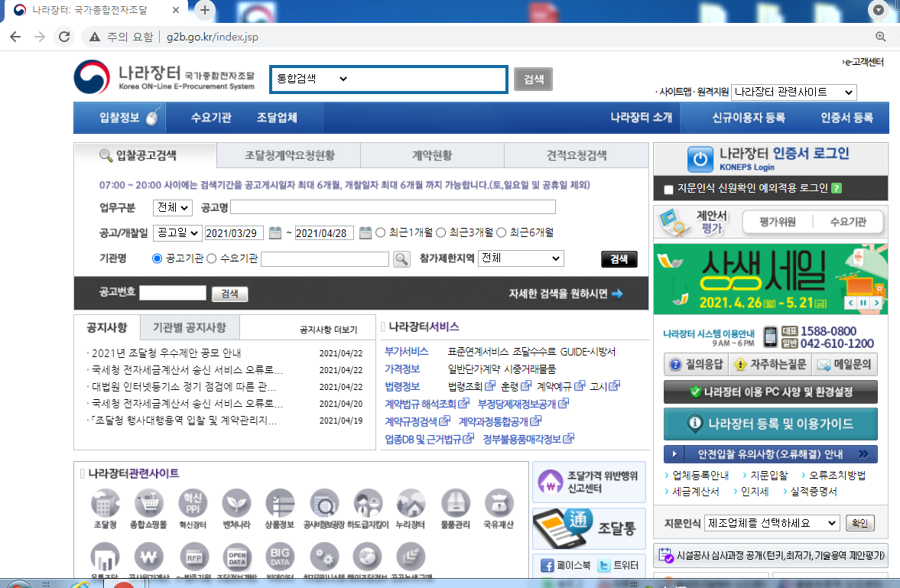Open the 수요기관 main menu item
The image size is (900, 588).
211,118
